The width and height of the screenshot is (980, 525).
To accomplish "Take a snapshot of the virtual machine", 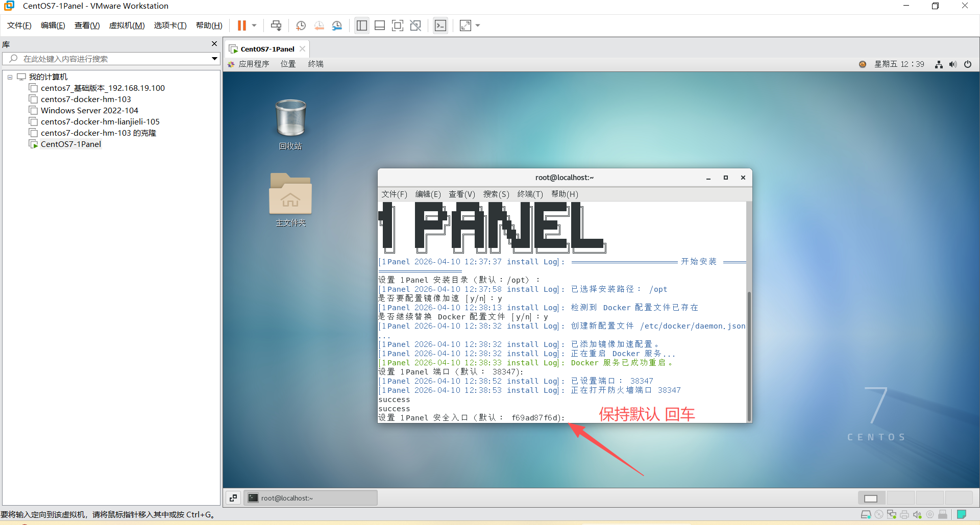I will [x=301, y=26].
